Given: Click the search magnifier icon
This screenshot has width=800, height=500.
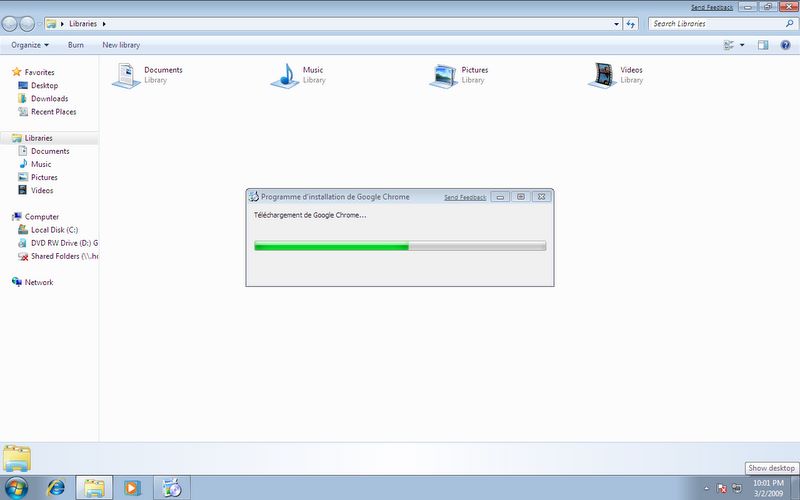Looking at the screenshot, I should pos(790,23).
